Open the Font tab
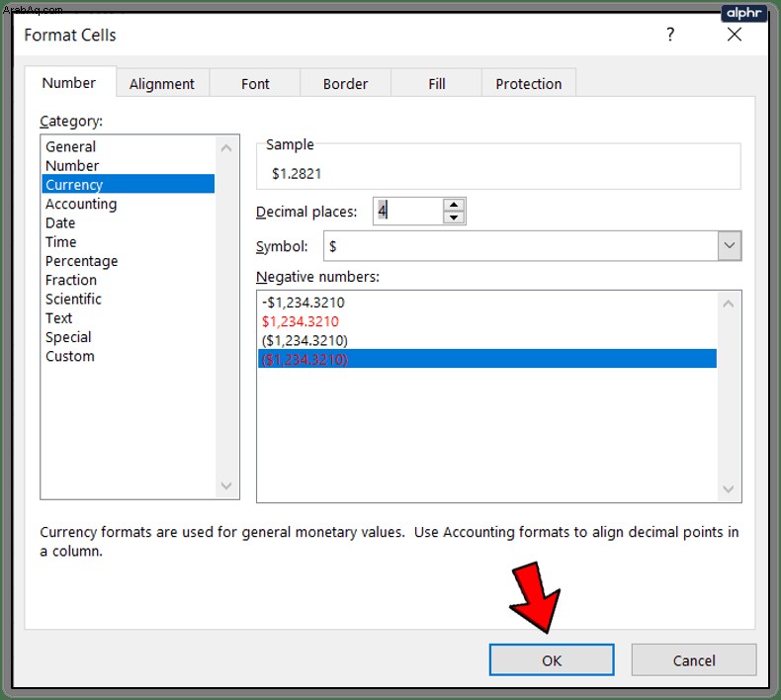 [x=255, y=84]
